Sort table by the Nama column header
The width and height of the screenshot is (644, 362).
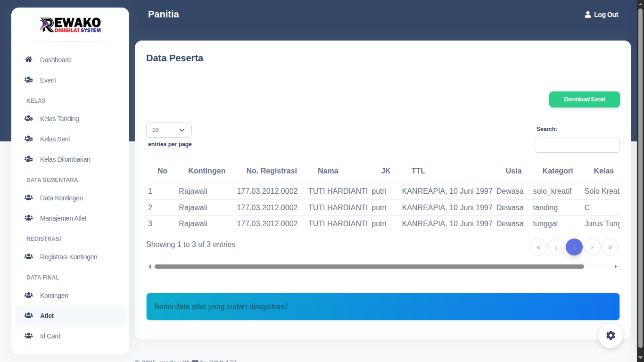point(328,171)
